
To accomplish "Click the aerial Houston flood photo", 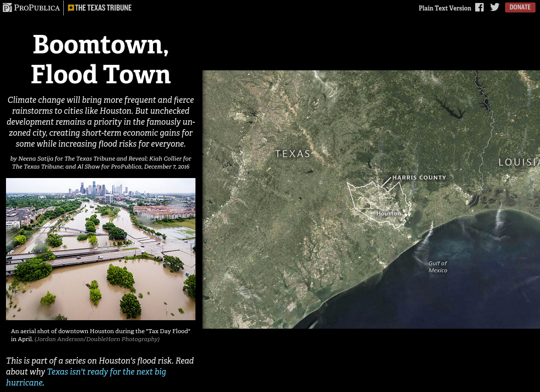I will pos(101,249).
